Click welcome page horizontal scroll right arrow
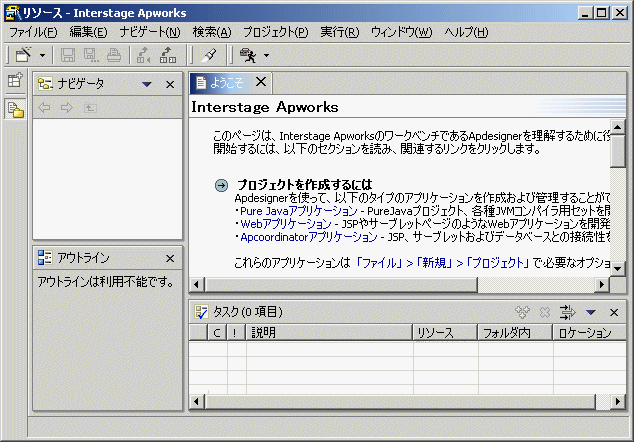 click(x=602, y=285)
